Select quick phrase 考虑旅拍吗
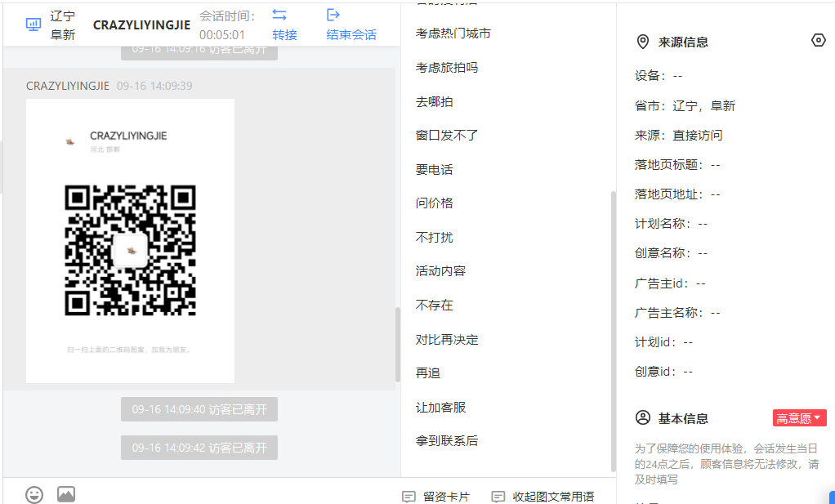835x504 pixels. coord(447,68)
